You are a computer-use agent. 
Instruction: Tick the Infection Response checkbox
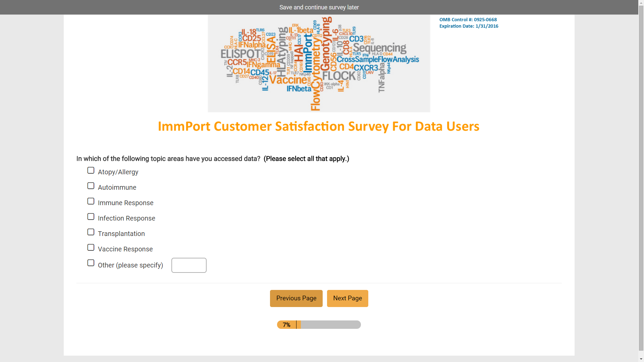91,217
